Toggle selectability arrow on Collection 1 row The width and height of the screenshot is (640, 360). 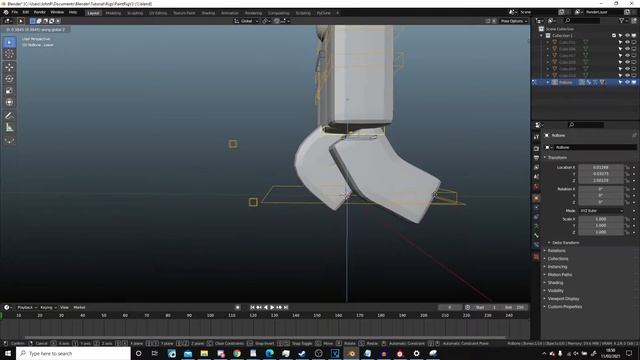click(620, 36)
